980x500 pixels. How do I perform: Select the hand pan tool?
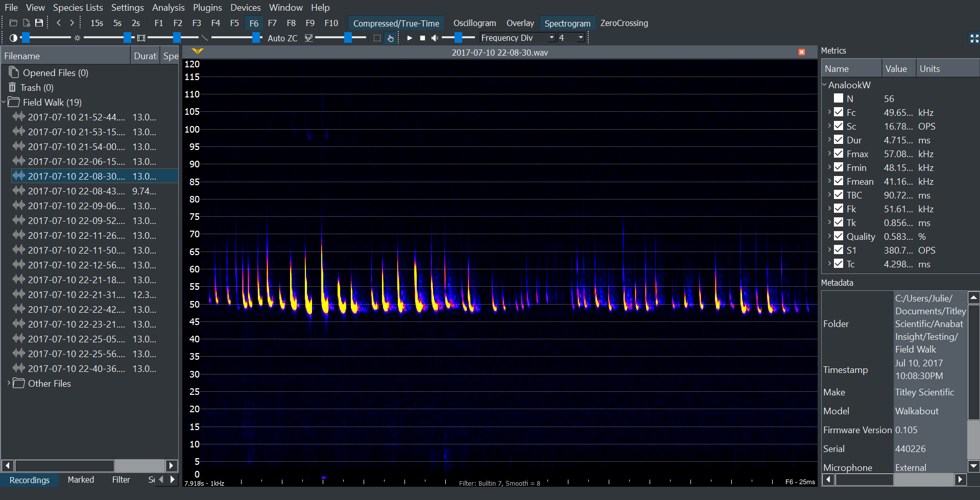391,38
